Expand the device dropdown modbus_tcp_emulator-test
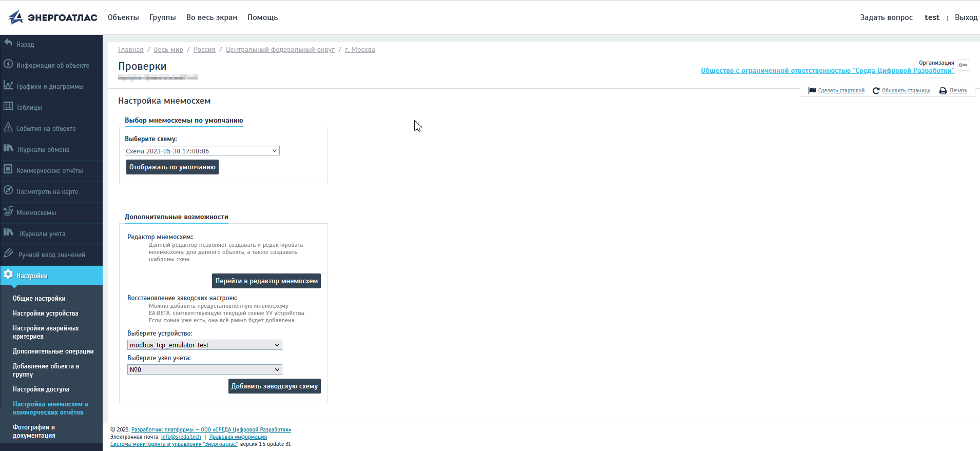The image size is (980, 451). coord(204,345)
